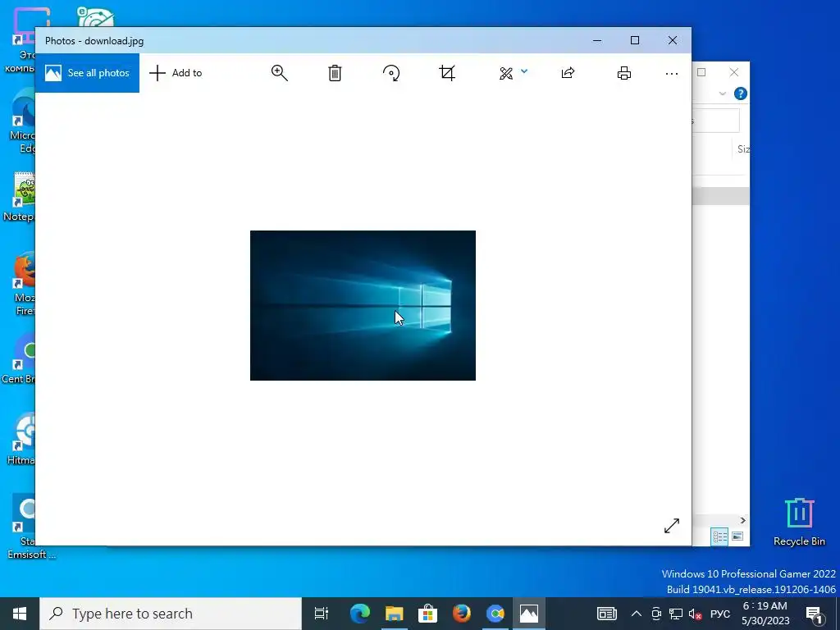Open File Explorer from the taskbar
The height and width of the screenshot is (630, 840).
point(394,614)
